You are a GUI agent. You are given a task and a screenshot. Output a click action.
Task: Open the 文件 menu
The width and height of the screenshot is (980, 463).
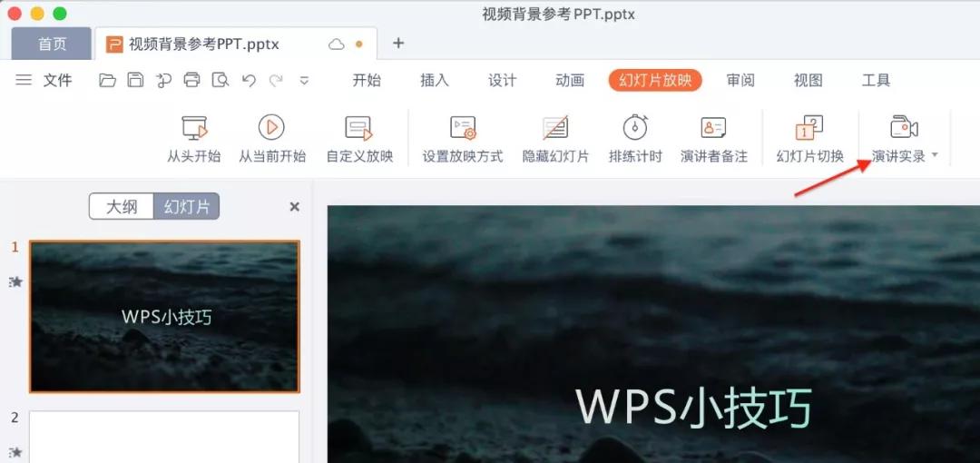57,80
